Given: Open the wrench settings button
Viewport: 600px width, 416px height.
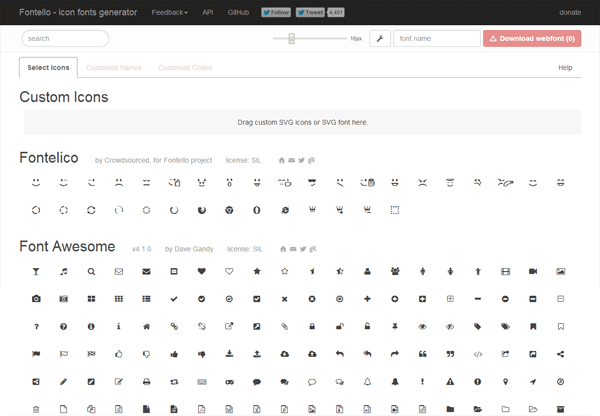Looking at the screenshot, I should click(380, 38).
